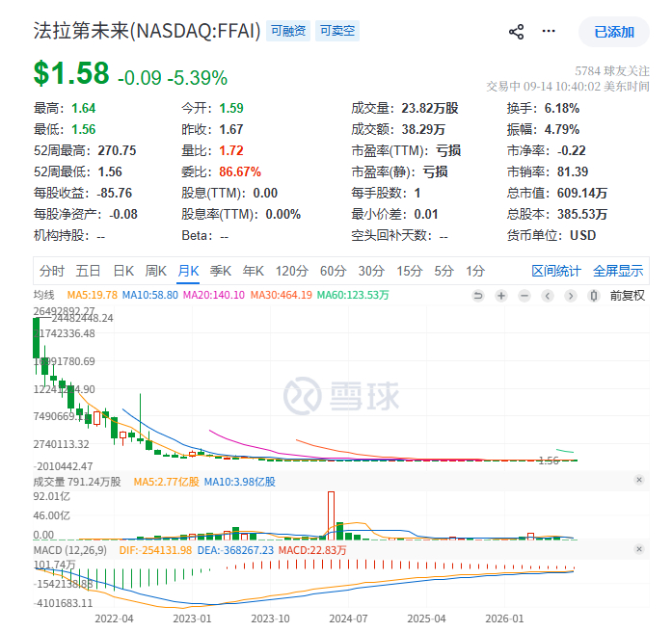This screenshot has width=672, height=632.
Task: Select the 年K tab
Action: 253,271
